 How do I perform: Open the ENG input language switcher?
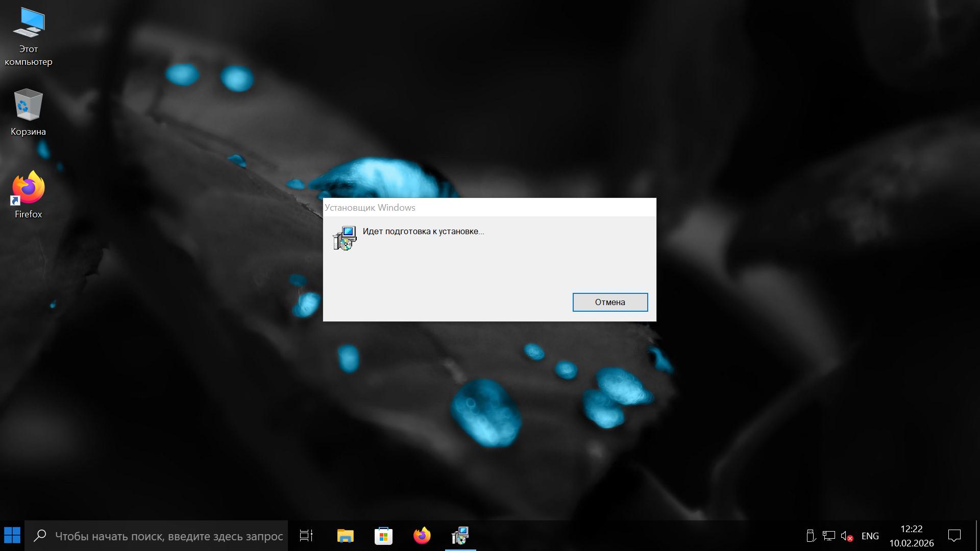870,536
